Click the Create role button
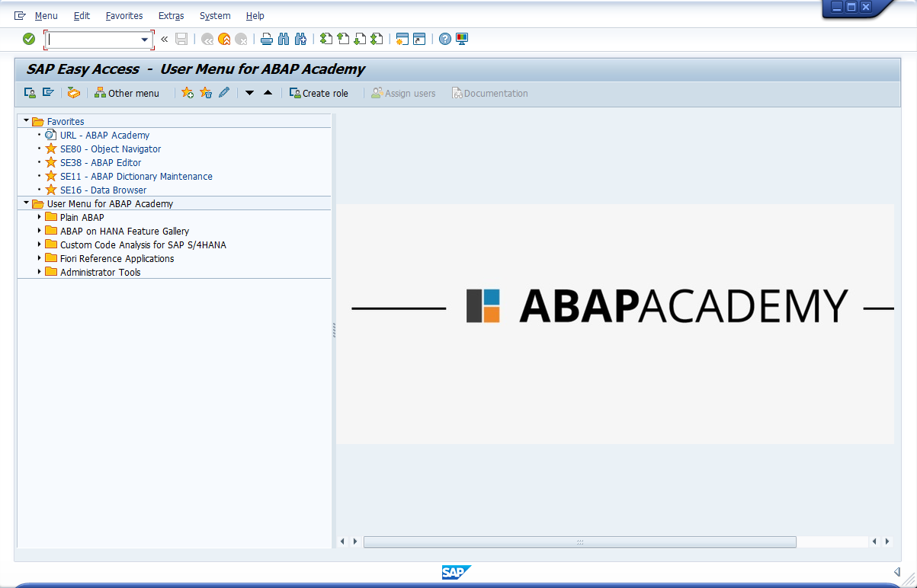Image resolution: width=917 pixels, height=588 pixels. pos(319,93)
